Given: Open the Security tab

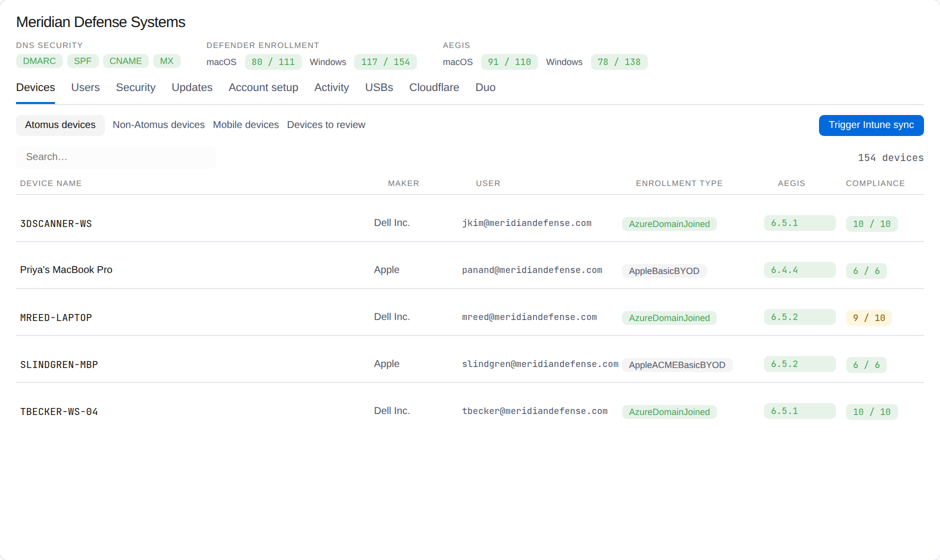Looking at the screenshot, I should click(135, 87).
